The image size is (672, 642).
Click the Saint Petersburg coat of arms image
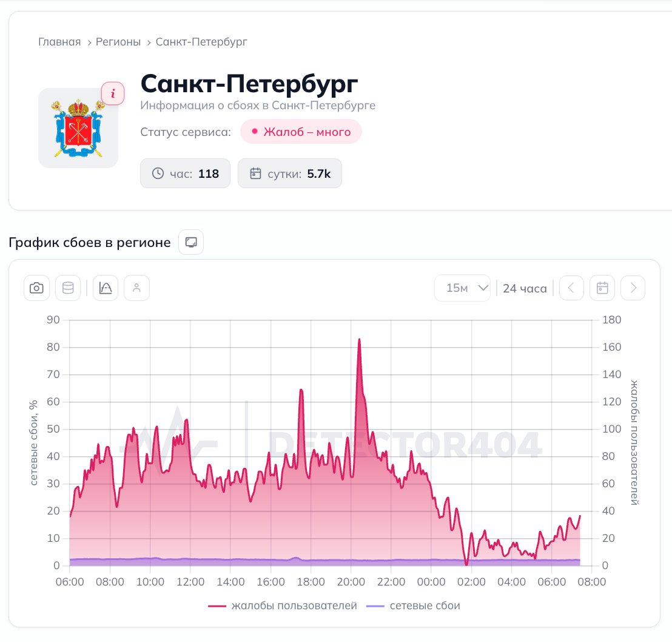pos(78,128)
